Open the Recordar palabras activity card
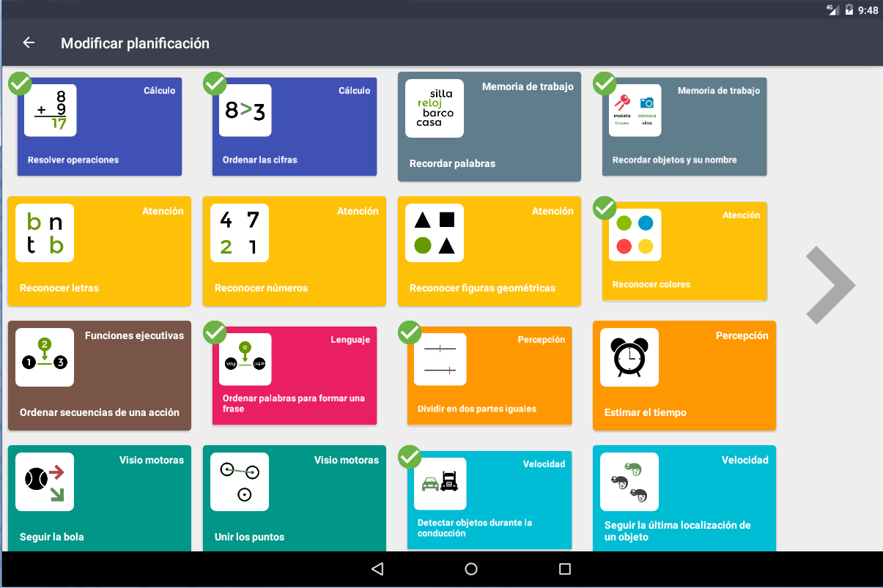 489,126
